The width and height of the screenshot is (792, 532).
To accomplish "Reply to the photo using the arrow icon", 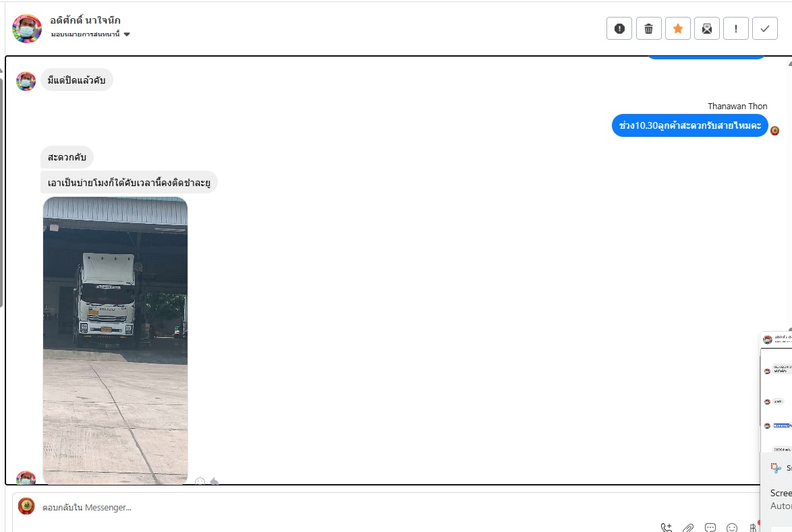I will (x=214, y=481).
